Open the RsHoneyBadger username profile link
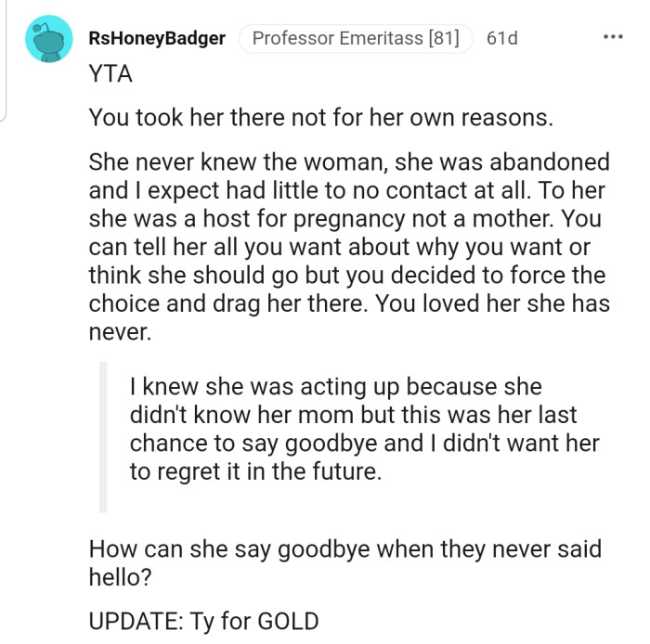 [x=157, y=39]
